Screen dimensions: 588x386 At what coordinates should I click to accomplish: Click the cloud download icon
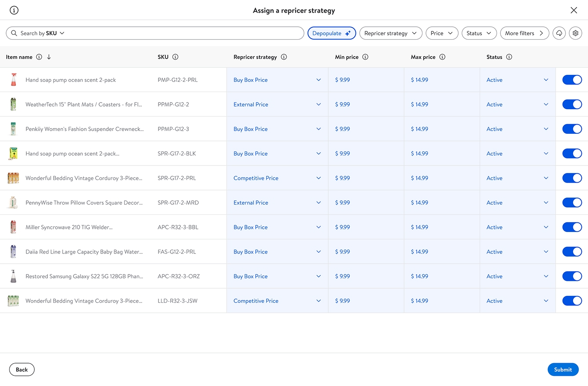pyautogui.click(x=559, y=33)
